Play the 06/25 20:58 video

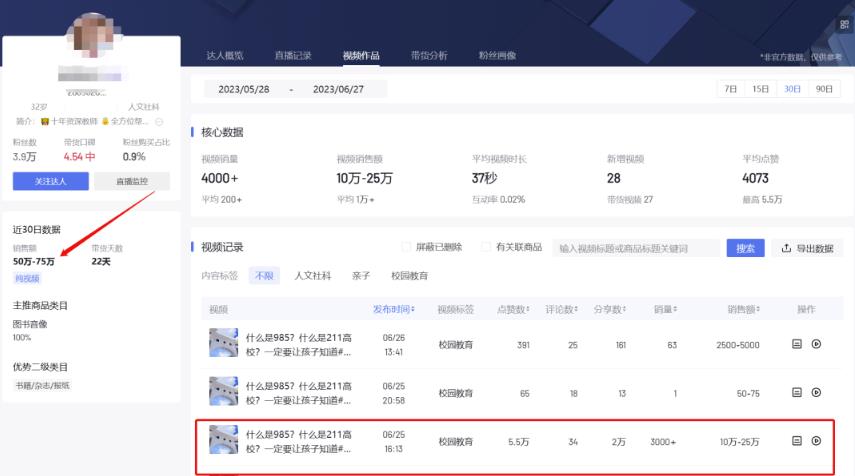816,392
